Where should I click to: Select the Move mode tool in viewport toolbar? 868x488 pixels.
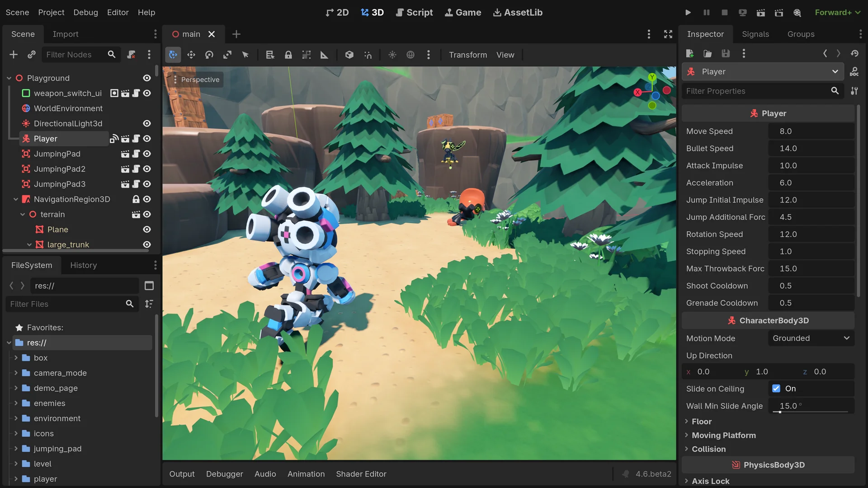191,55
